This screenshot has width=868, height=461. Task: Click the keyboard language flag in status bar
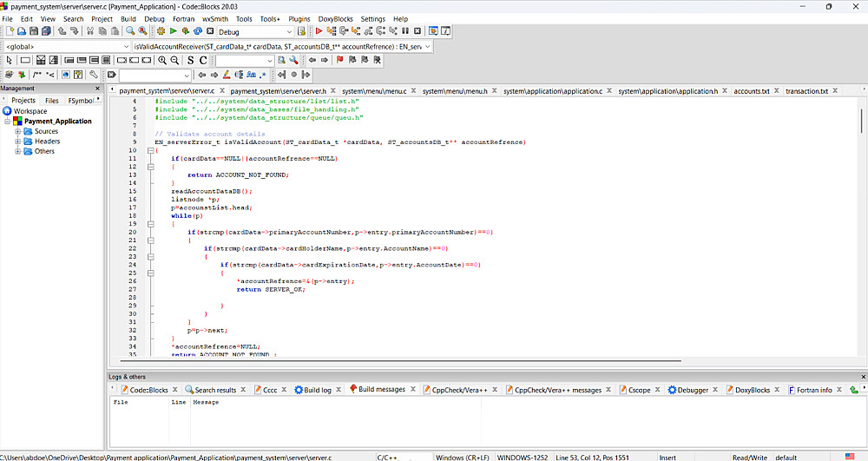tap(850, 457)
